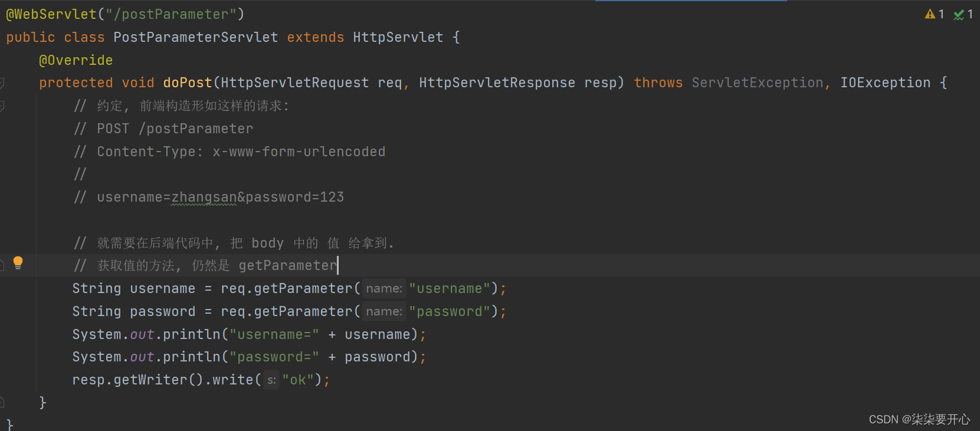The height and width of the screenshot is (431, 980).
Task: Click the underlined word zhangsan in comment
Action: click(204, 198)
